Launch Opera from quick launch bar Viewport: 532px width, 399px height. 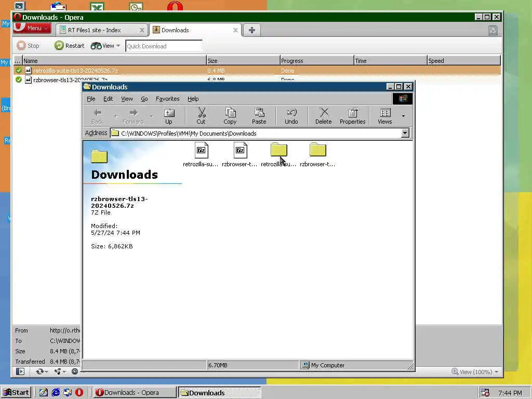point(79,393)
